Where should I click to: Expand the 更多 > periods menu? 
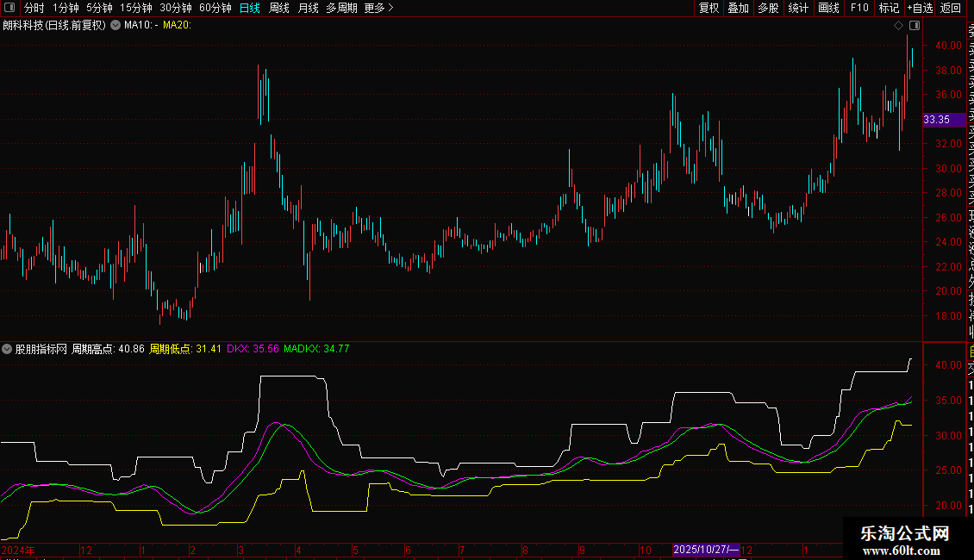379,8
